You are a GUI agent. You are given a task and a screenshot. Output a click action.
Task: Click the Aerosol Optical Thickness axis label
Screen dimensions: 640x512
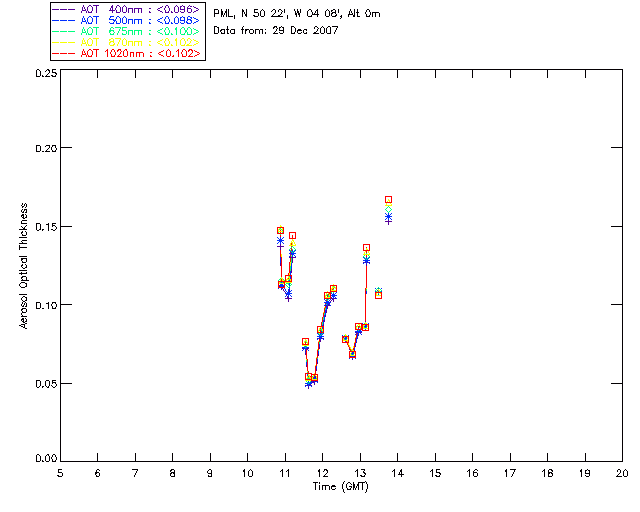pos(23,266)
